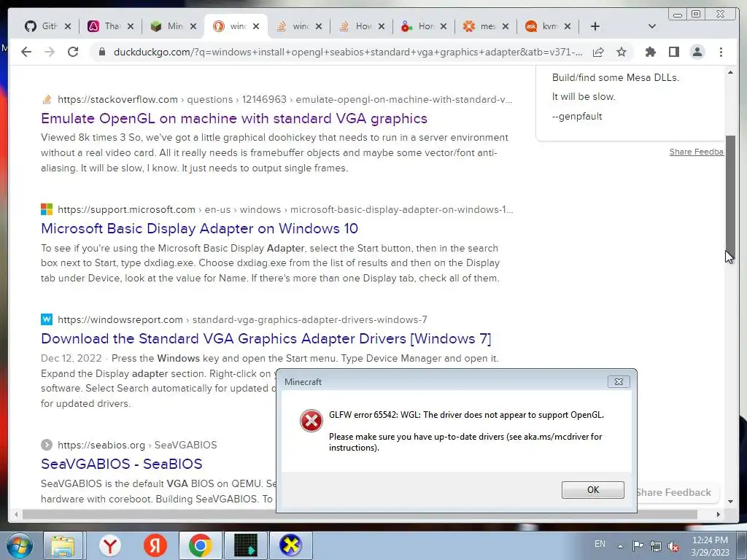Open File Explorer from taskbar

63,545
